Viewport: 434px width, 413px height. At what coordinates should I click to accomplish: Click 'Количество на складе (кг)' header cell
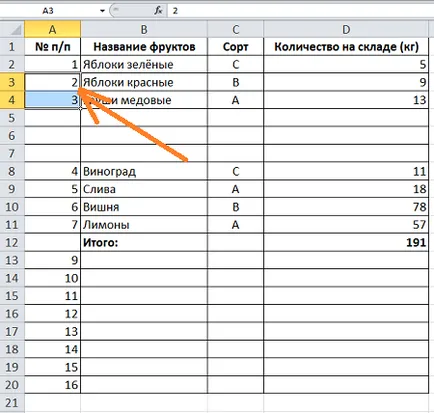[346, 47]
